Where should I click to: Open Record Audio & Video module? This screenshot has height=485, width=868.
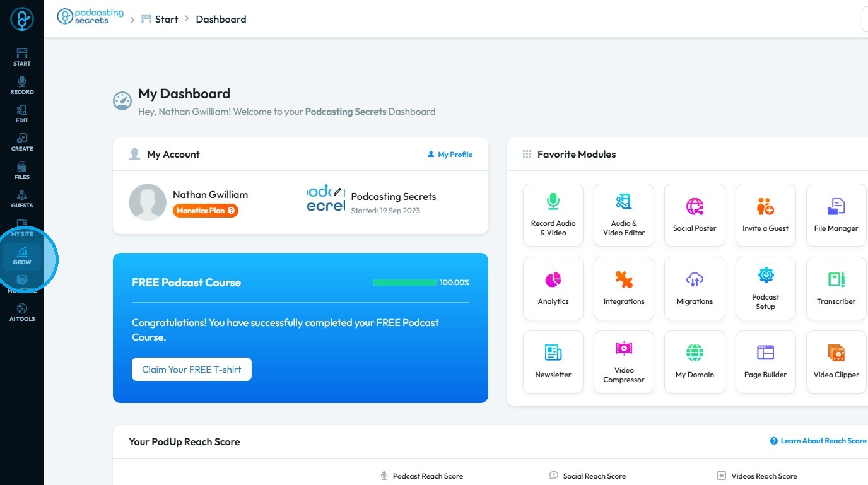click(x=553, y=215)
